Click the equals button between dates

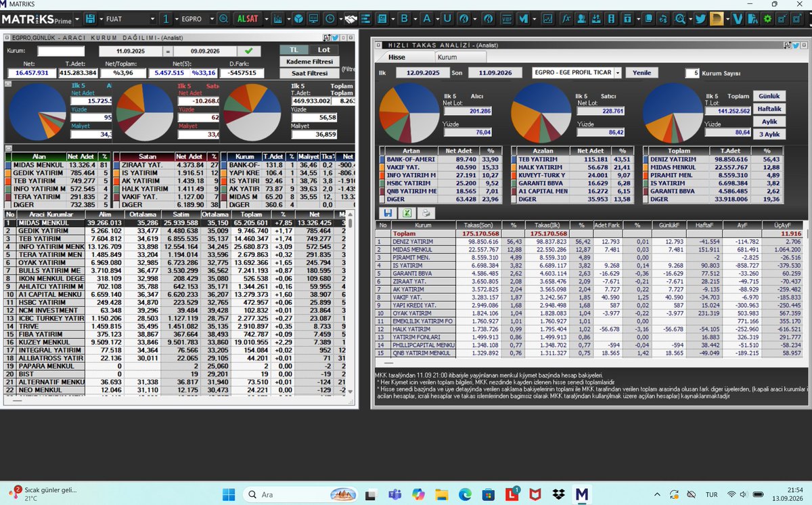[168, 51]
